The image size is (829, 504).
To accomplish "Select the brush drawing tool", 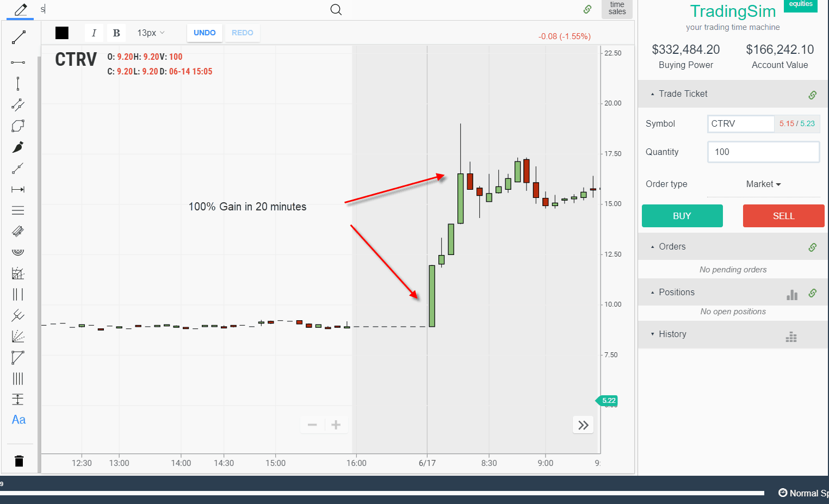I will 18,147.
